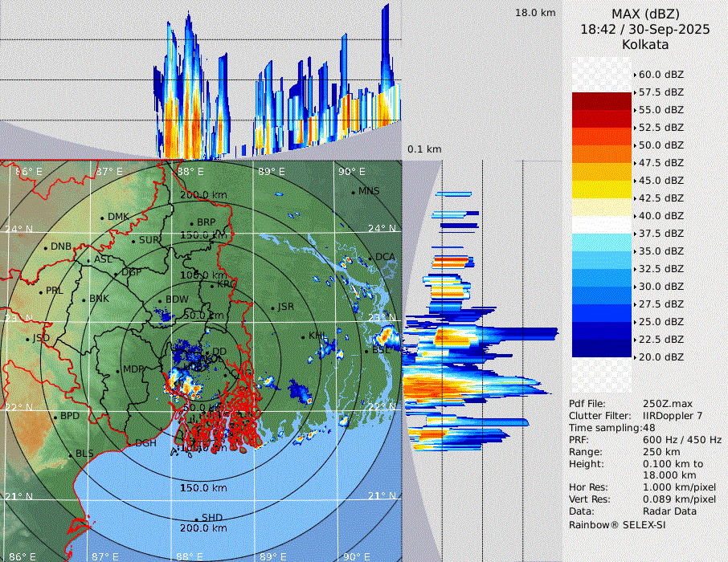Viewport: 728px width, 562px height.
Task: Click the BRP station dot
Action: (x=191, y=224)
